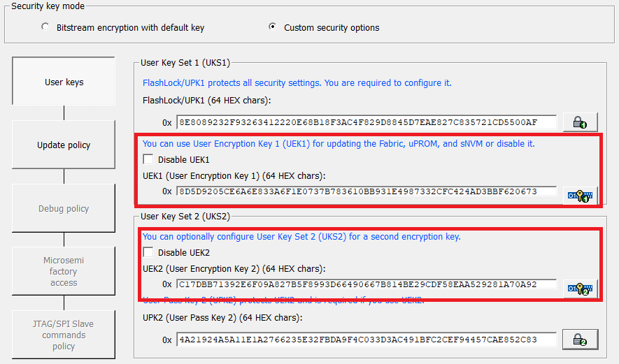Focus the UEK1 hex value field
619x364 pixels.
tap(367, 191)
